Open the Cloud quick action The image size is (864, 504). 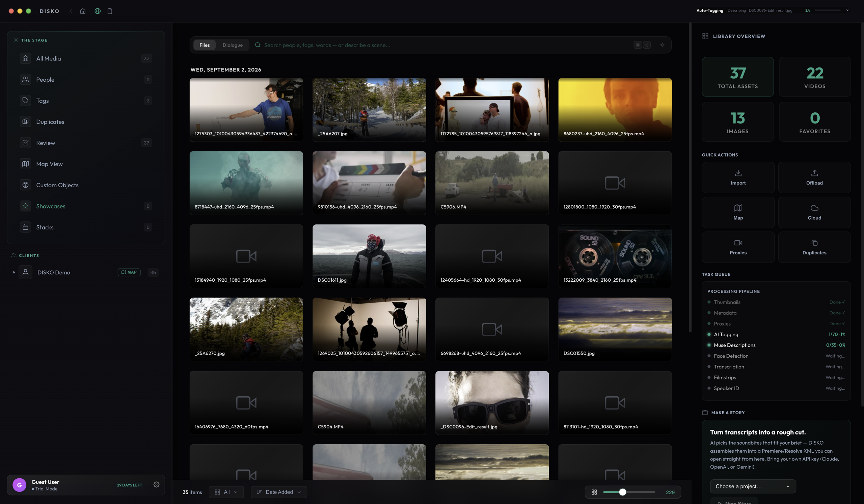[814, 213]
